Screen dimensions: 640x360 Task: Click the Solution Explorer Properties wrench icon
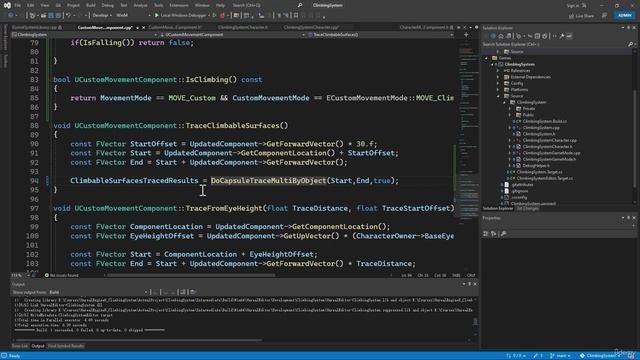pos(562,36)
